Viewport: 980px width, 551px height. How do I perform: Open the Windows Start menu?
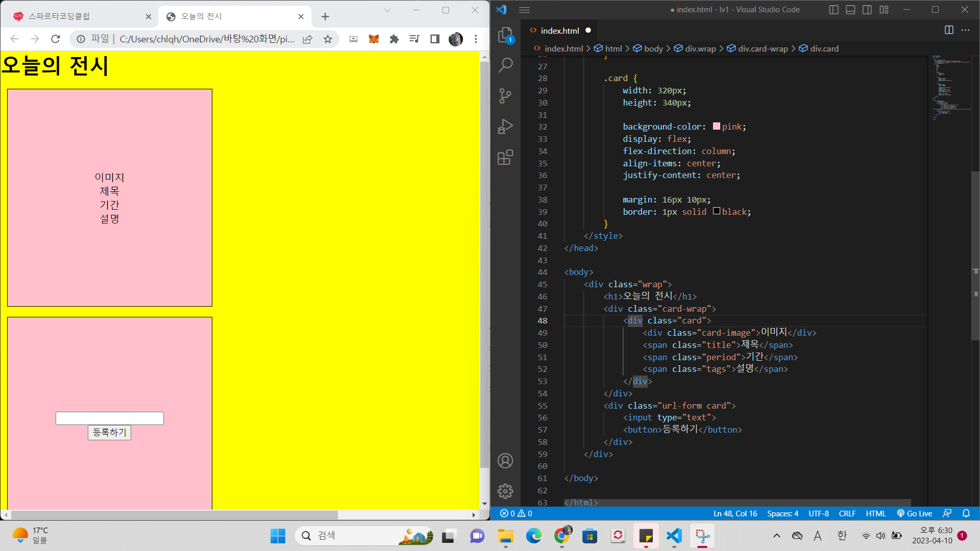click(278, 536)
